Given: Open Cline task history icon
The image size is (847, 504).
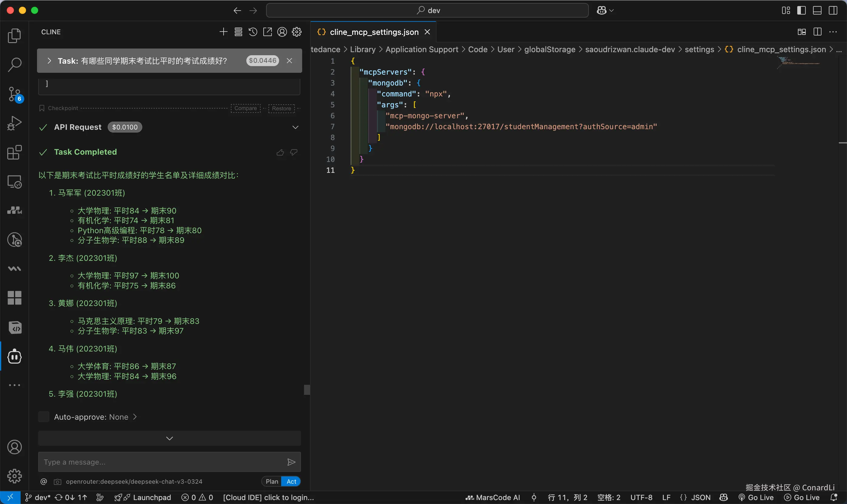Looking at the screenshot, I should pyautogui.click(x=253, y=32).
